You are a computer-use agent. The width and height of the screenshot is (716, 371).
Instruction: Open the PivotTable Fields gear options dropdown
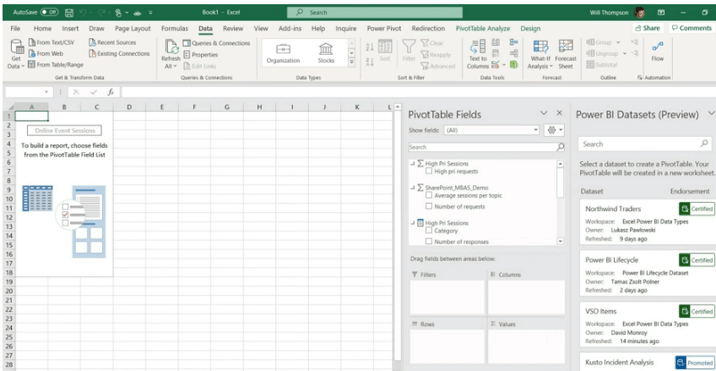554,130
